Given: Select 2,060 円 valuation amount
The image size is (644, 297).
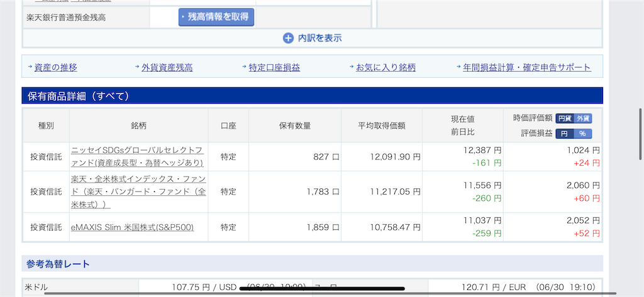Looking at the screenshot, I should tap(583, 185).
